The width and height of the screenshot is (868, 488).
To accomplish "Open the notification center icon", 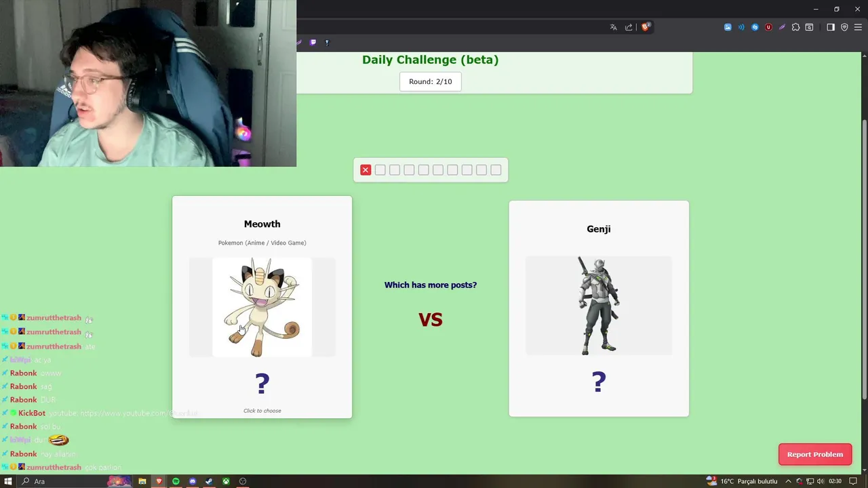I will [x=853, y=481].
